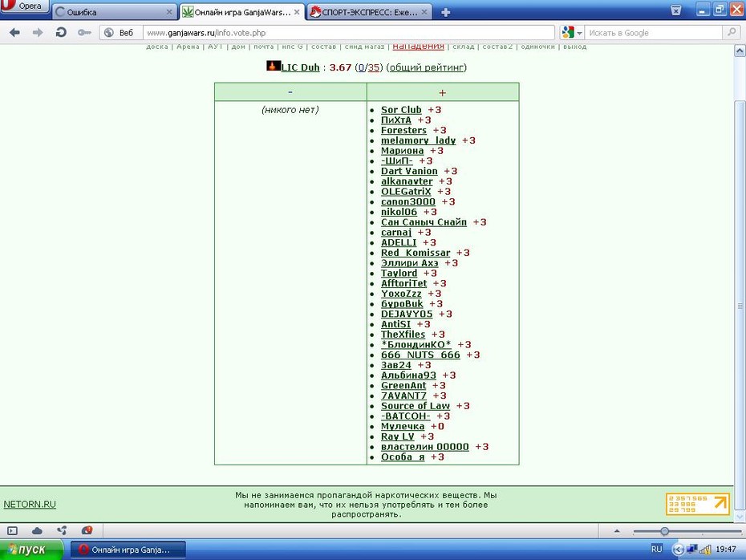The image size is (746, 560).
Task: Open Source of Law player link
Action: [416, 406]
